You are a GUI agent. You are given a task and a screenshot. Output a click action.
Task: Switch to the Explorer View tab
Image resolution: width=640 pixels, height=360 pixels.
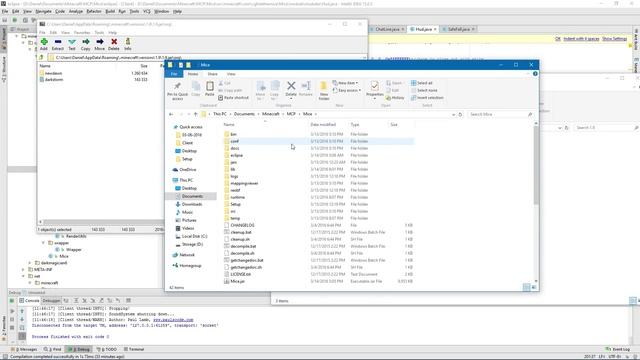231,74
